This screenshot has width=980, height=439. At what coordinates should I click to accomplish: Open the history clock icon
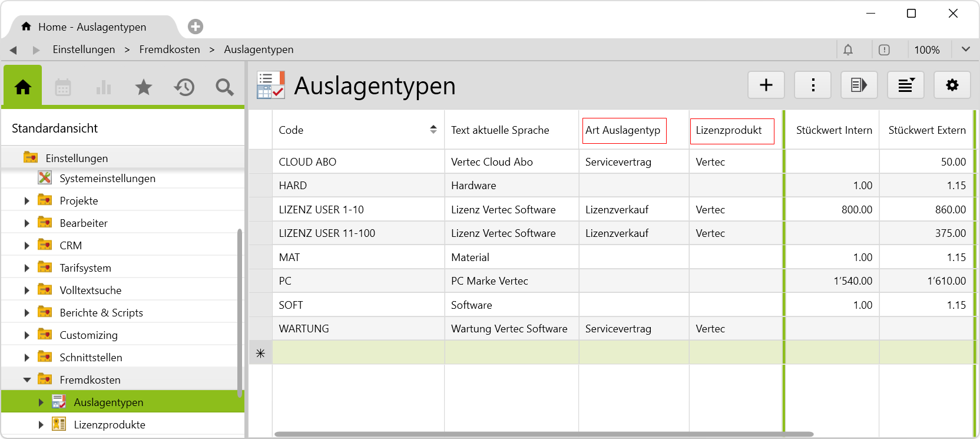coord(184,87)
